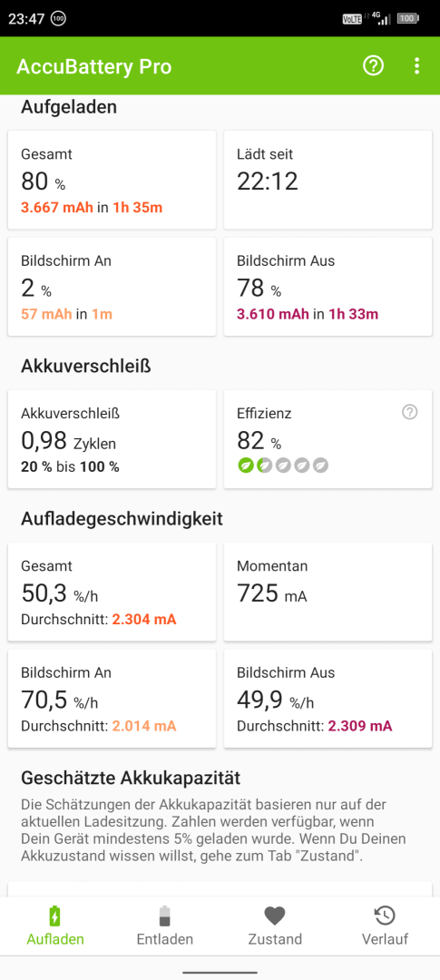Image resolution: width=440 pixels, height=980 pixels.
Task: Tap the battery indicator in status bar
Action: pos(407,19)
